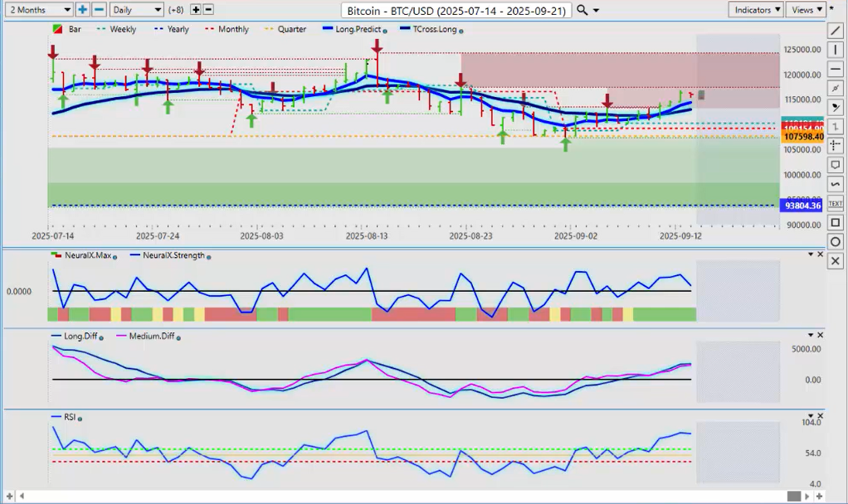
Task: Click the (+8) forecast count label
Action: tap(176, 10)
